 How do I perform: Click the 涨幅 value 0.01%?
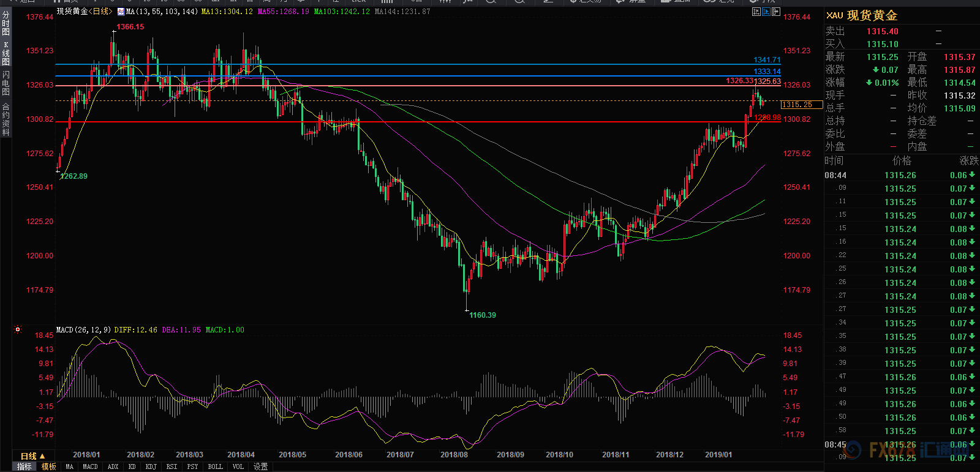click(883, 83)
